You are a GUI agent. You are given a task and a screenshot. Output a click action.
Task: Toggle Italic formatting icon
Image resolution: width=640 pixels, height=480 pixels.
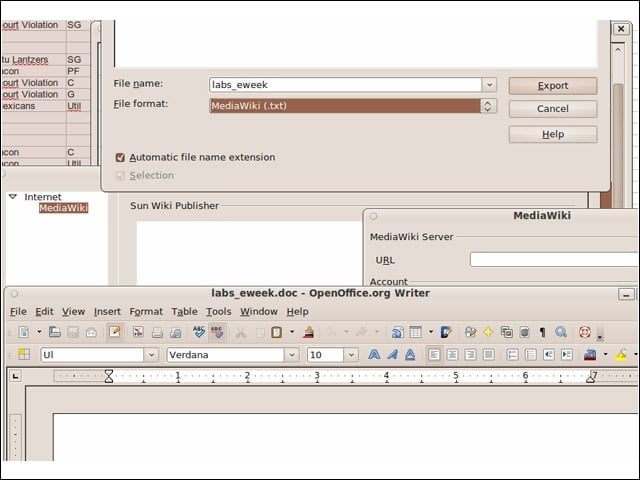point(392,355)
